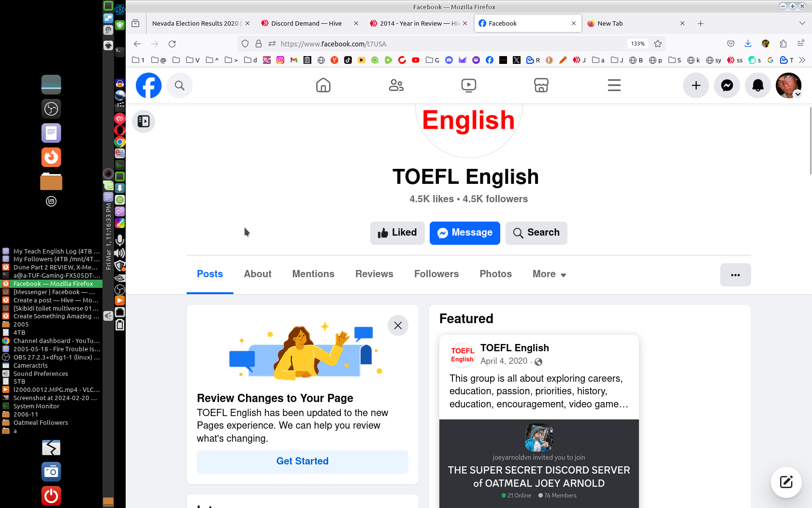This screenshot has width=812, height=508.
Task: Switch to 2014 - Year in Review tab
Action: 416,23
